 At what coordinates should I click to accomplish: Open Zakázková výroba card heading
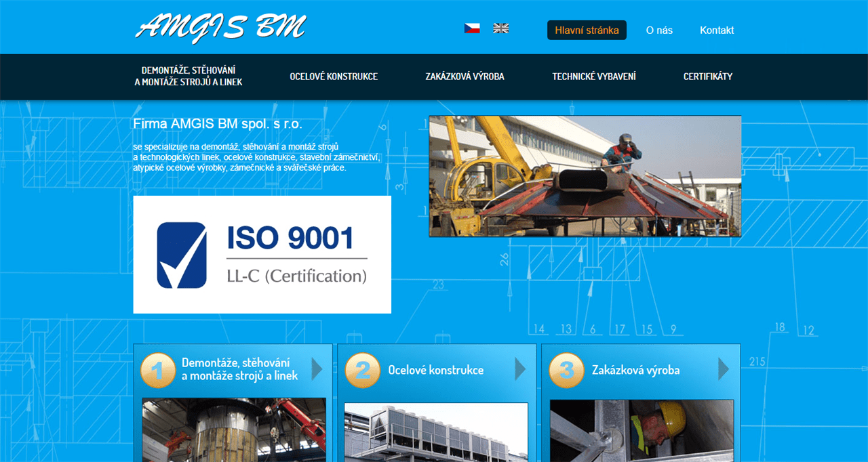point(636,370)
